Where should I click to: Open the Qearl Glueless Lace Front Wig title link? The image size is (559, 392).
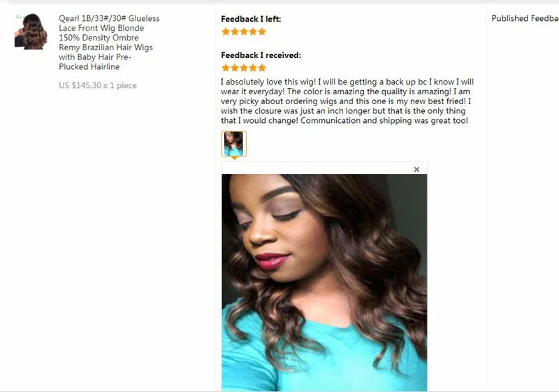[109, 43]
